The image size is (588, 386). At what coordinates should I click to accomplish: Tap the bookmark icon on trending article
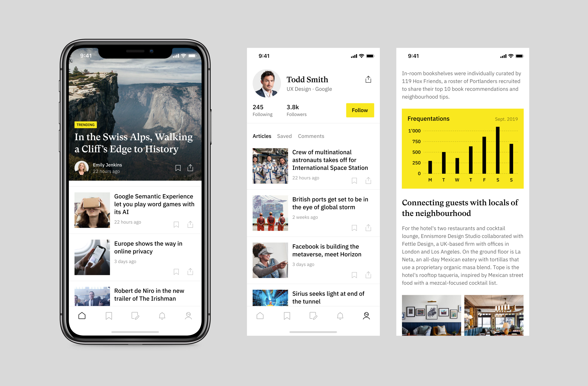[178, 168]
